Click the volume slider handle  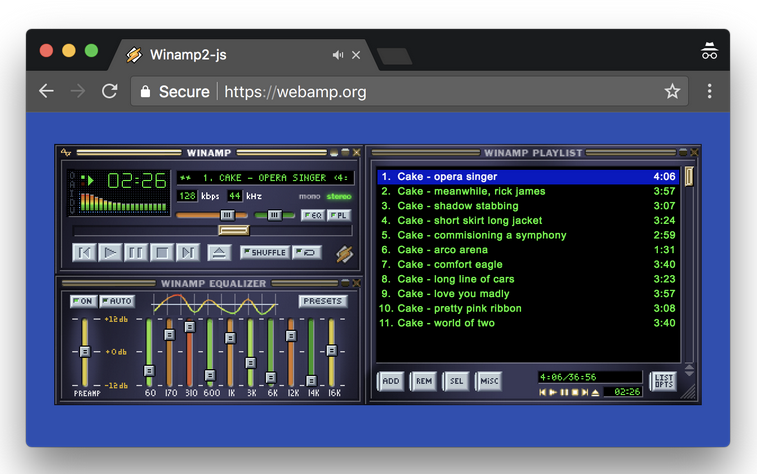[x=227, y=215]
